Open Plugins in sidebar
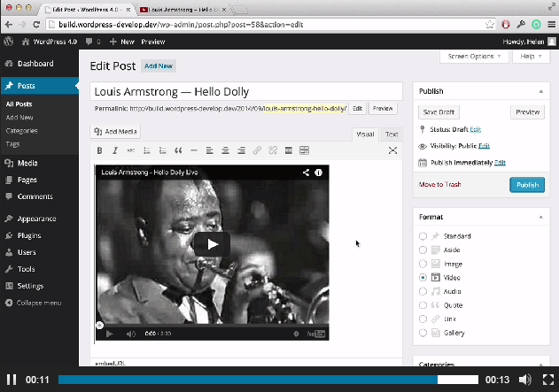559x392 pixels. coord(39,235)
